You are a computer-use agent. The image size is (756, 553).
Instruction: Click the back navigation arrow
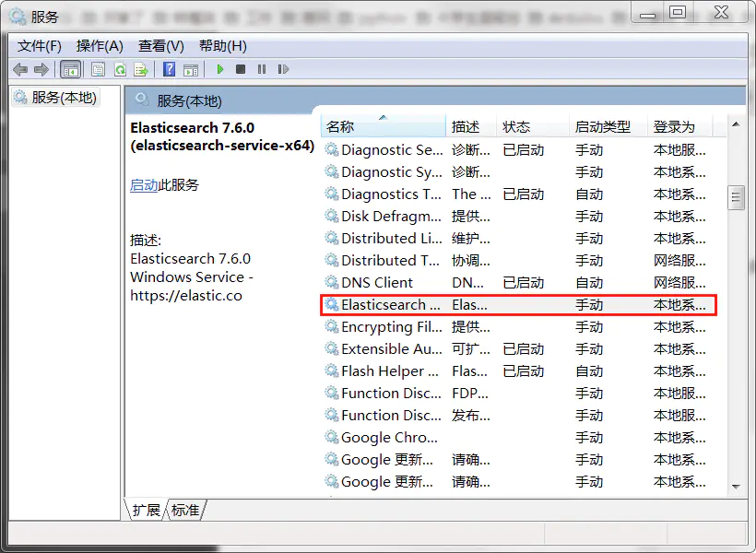[x=20, y=68]
